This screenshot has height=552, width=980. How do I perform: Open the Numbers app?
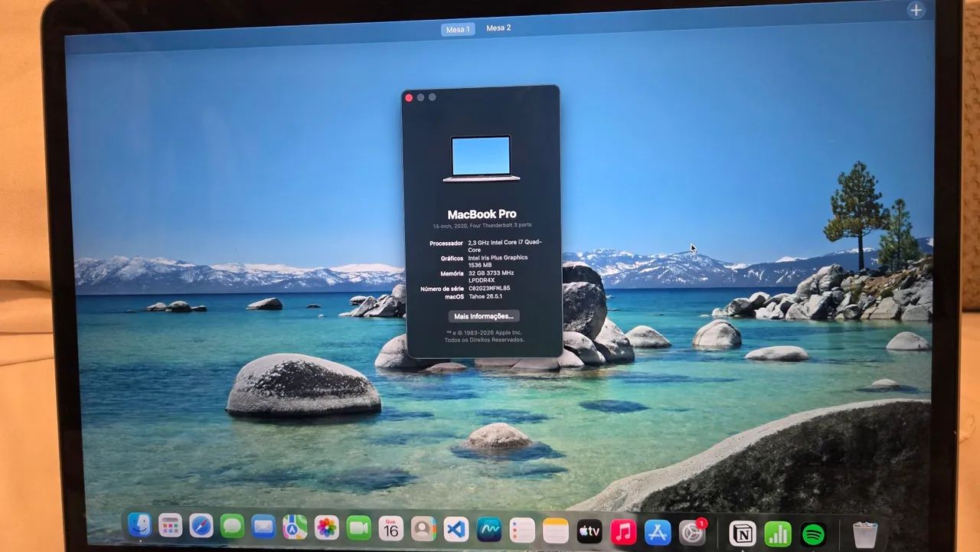(778, 534)
